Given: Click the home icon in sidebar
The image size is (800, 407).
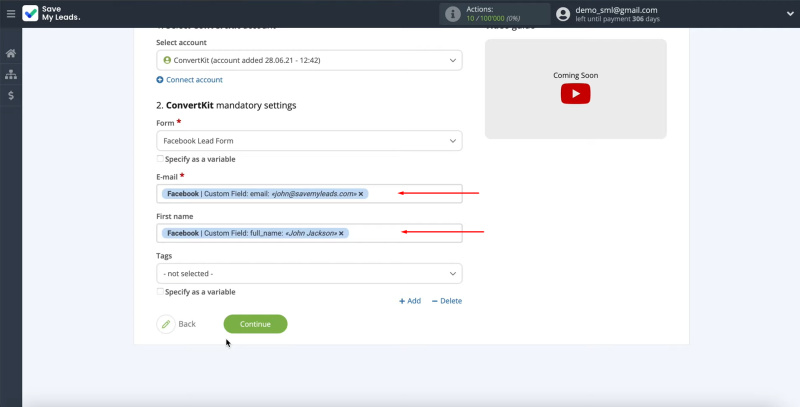Looking at the screenshot, I should pos(11,53).
